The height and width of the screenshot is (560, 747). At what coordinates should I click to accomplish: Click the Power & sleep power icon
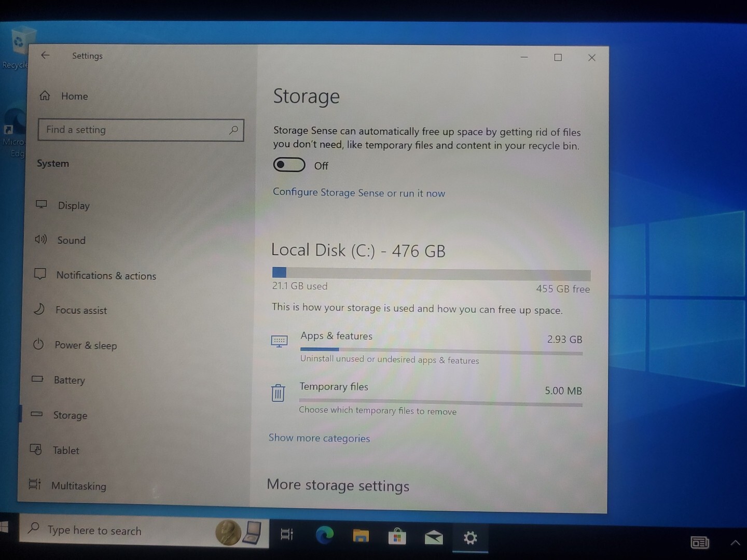[x=38, y=344]
